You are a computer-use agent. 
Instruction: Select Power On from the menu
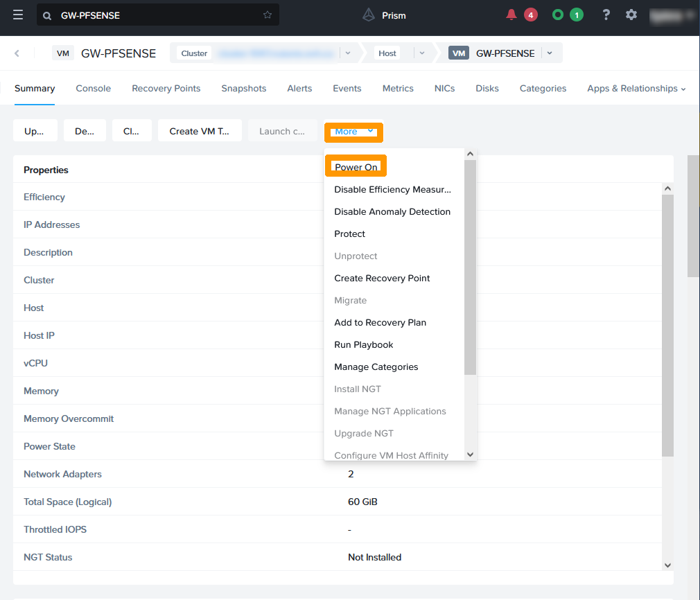[356, 166]
